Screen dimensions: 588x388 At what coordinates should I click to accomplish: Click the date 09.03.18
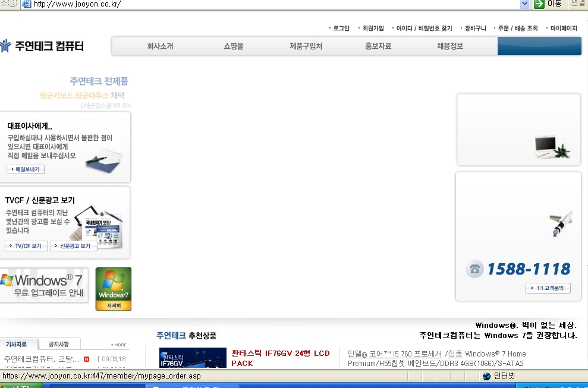(x=114, y=359)
